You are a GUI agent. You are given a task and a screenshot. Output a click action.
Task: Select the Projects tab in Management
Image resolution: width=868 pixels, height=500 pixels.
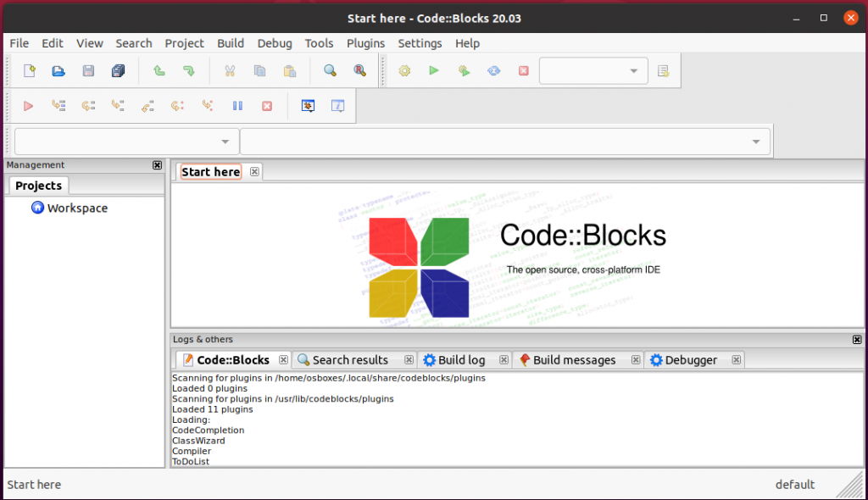point(38,186)
